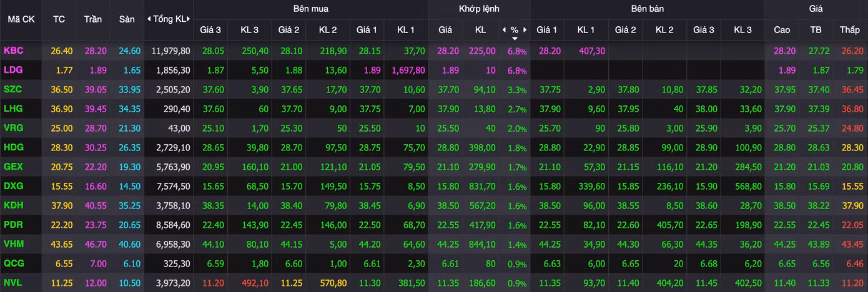
Task: Click the % column header label
Action: coord(515,29)
